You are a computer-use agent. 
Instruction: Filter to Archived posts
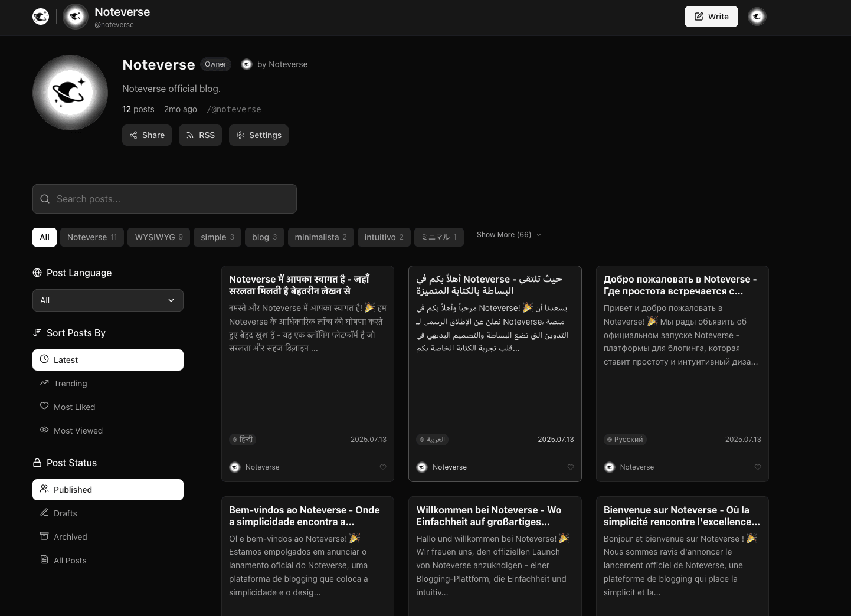[x=108, y=537]
